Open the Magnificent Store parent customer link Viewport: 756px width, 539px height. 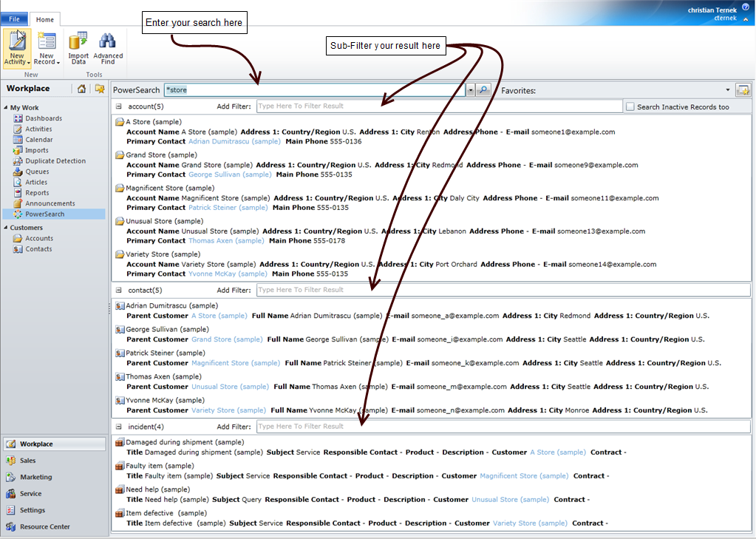coord(220,363)
